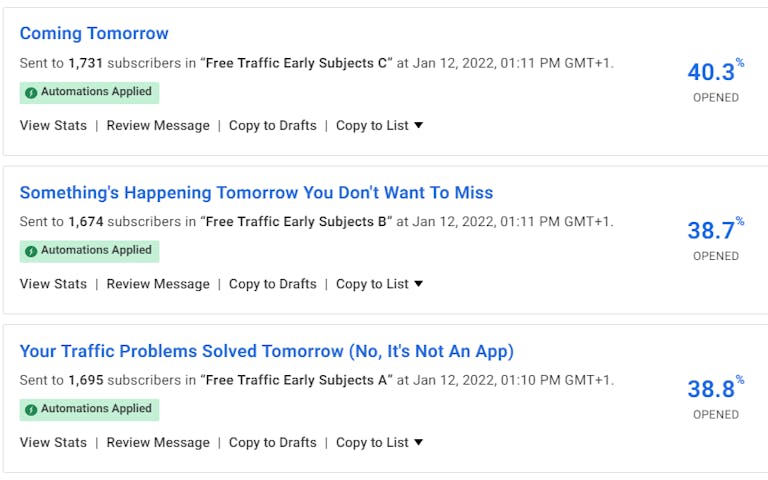768x480 pixels.
Task: Review Message for the Coming Tomorrow broadcast
Action: tap(158, 126)
